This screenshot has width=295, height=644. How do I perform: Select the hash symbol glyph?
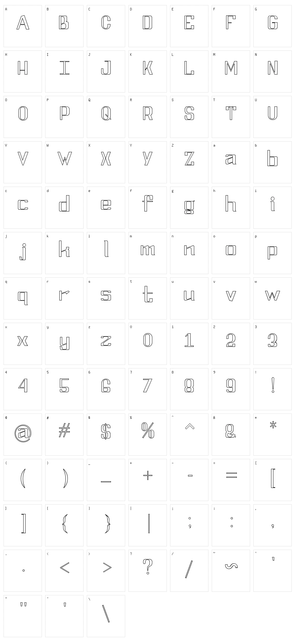click(64, 430)
